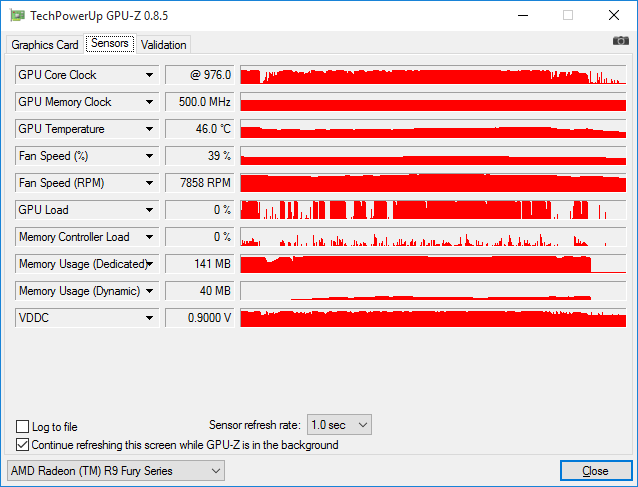
Task: Open the Sensor refresh rate combo box
Action: point(339,425)
